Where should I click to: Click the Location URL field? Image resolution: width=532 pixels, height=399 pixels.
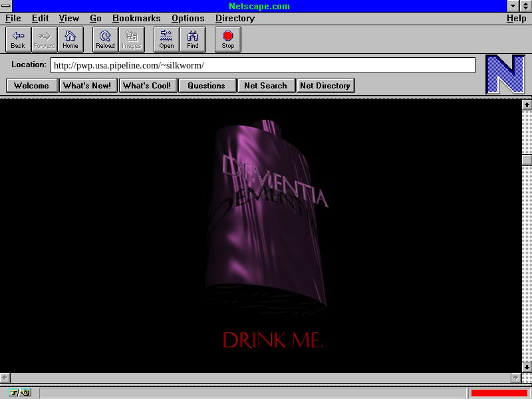[x=263, y=65]
